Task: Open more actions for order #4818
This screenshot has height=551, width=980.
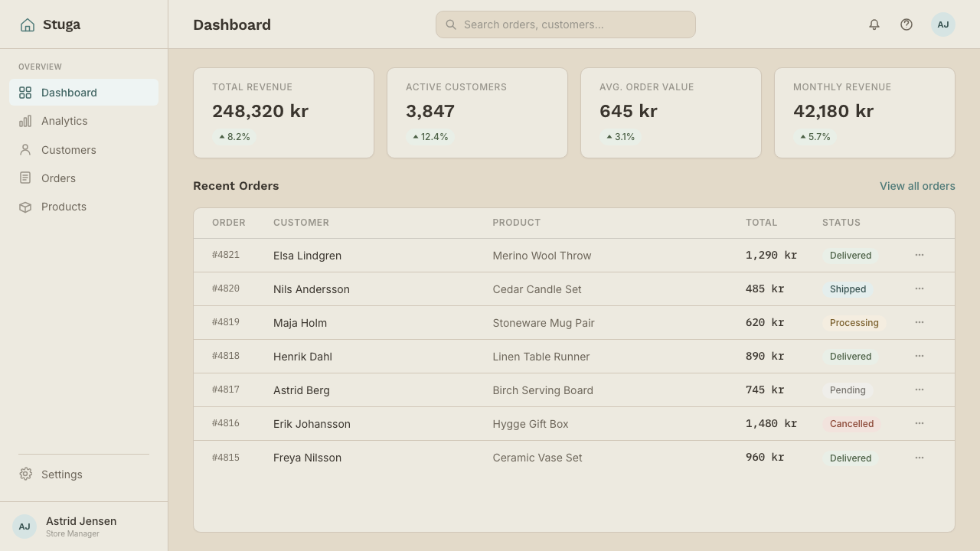Action: click(920, 356)
